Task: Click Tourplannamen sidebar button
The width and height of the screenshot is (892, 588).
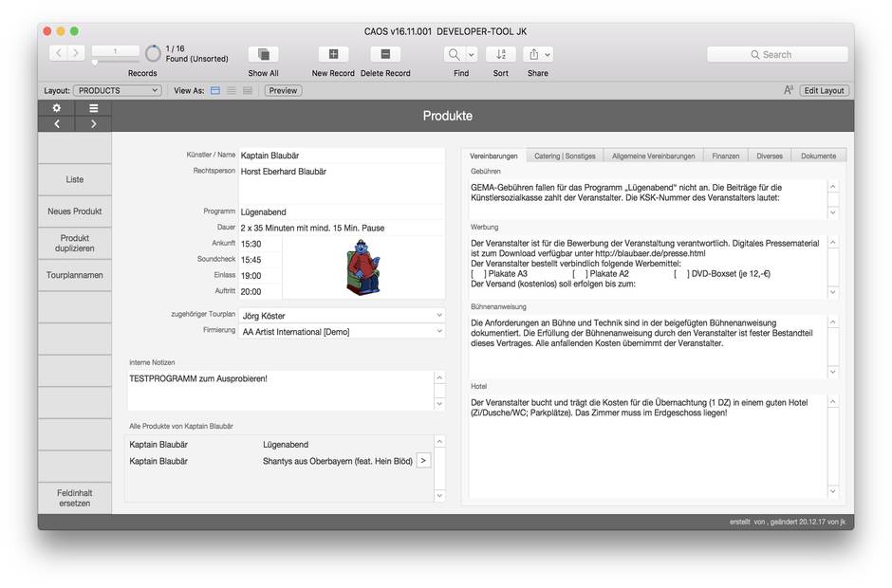Action: [x=75, y=275]
